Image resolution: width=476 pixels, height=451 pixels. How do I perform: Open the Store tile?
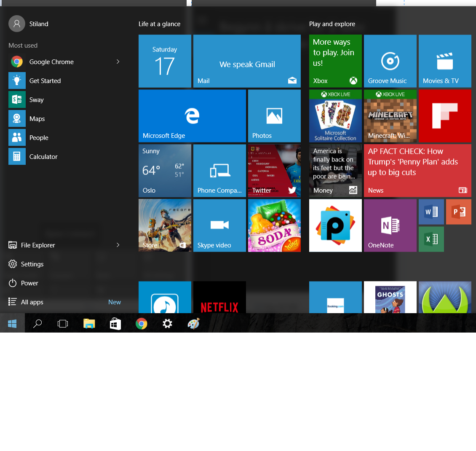pos(165,225)
